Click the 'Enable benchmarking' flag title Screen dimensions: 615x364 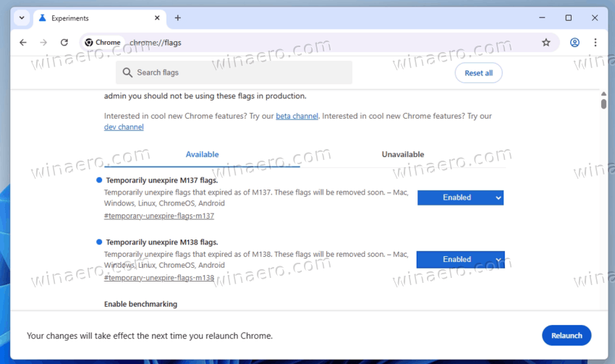click(140, 305)
